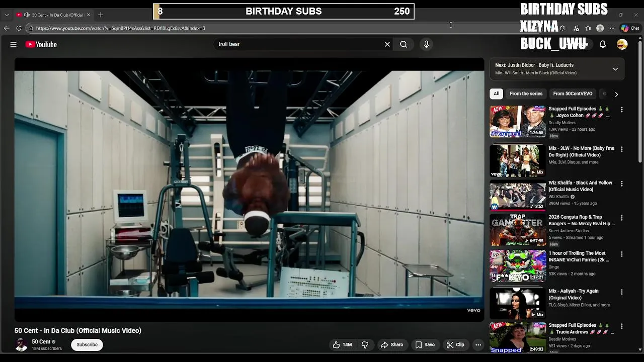Open a new browser tab
Viewport: 644px width, 362px height.
coord(101,15)
